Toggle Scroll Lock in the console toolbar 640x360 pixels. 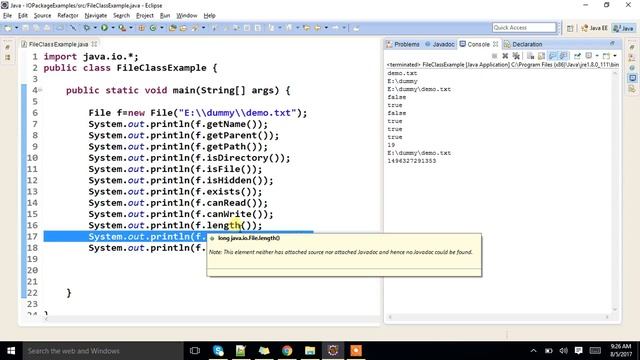541,56
